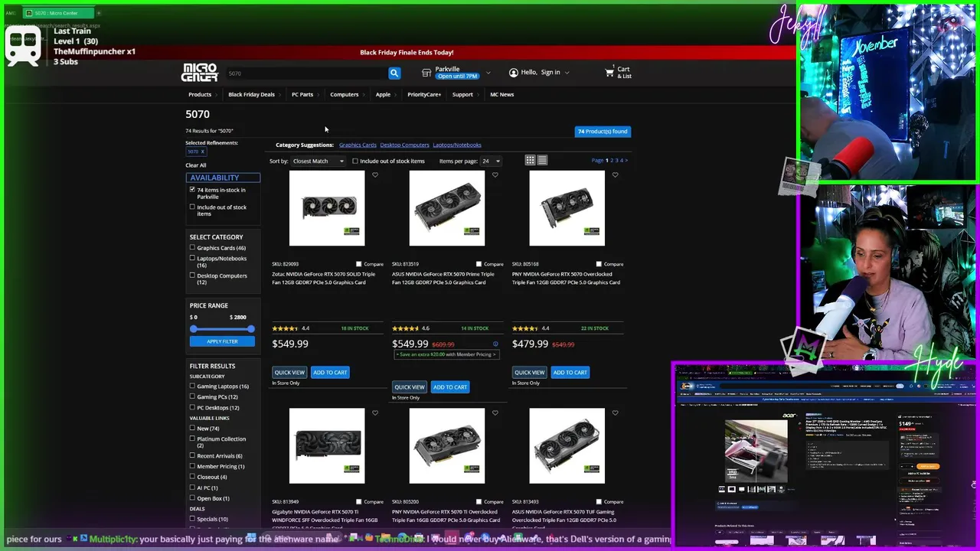980x551 pixels.
Task: Open Graphics Cards category suggestion link
Action: [358, 145]
